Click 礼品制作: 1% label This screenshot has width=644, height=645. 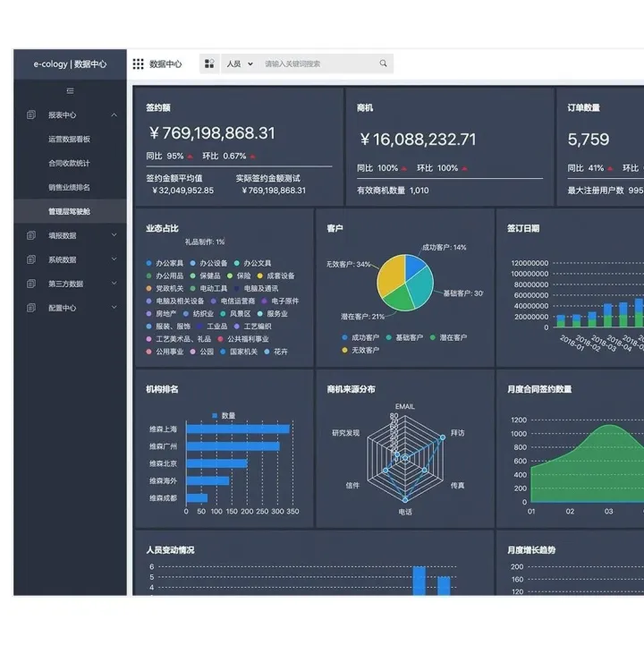(x=205, y=242)
